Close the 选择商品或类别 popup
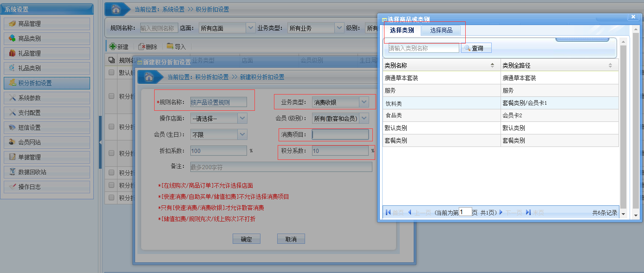644x273 pixels. (633, 17)
